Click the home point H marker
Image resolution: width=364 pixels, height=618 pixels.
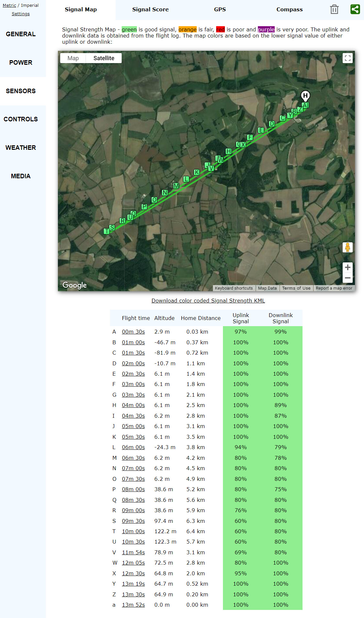[305, 95]
